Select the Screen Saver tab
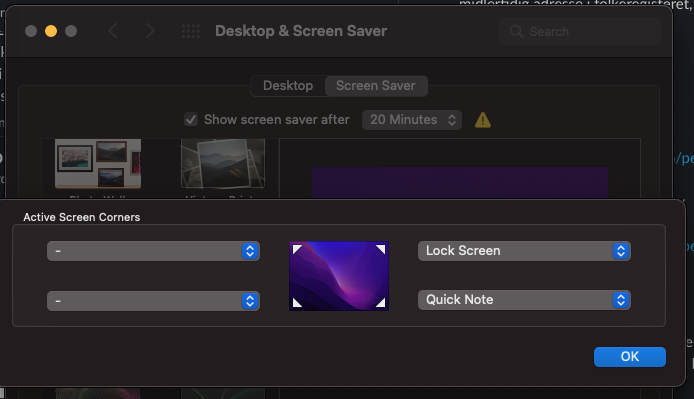 (x=376, y=85)
